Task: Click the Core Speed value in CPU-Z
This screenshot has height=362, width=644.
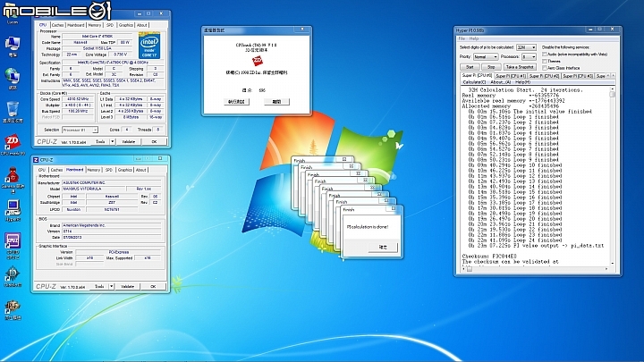Action: point(79,99)
